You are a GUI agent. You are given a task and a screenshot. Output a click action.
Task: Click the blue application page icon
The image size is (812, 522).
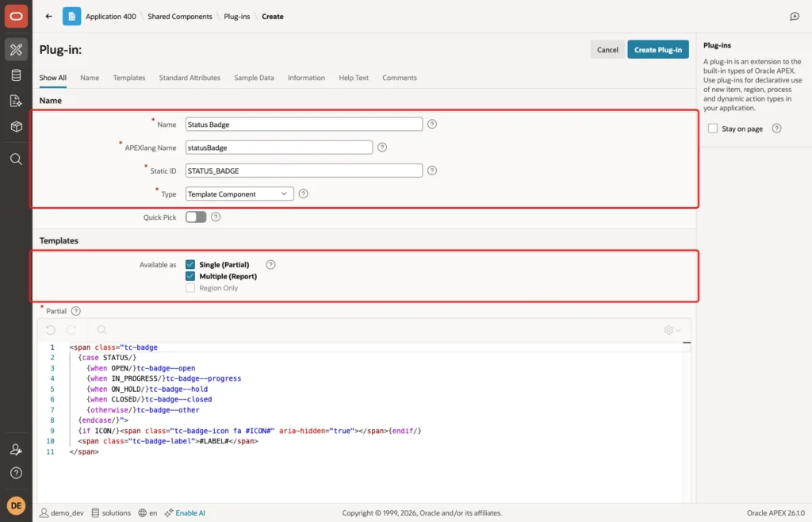click(71, 16)
